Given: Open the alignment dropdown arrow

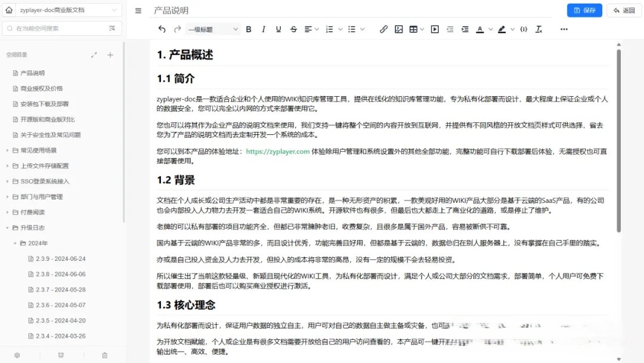Looking at the screenshot, I should (x=317, y=29).
